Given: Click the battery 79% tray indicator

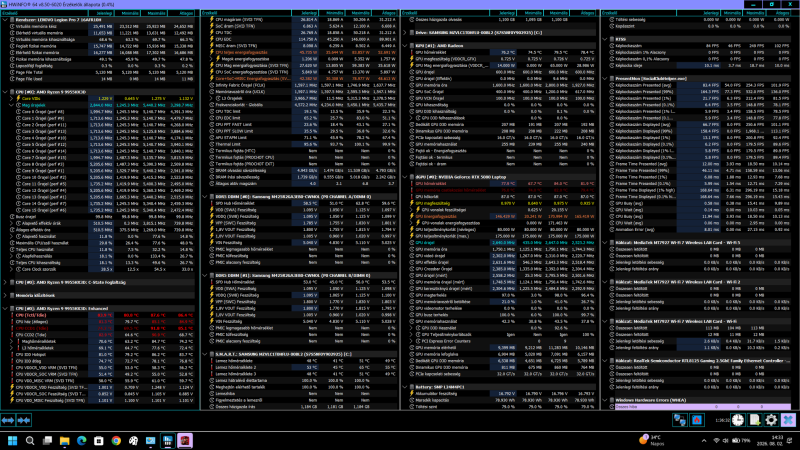Looking at the screenshot, I should click(x=741, y=440).
